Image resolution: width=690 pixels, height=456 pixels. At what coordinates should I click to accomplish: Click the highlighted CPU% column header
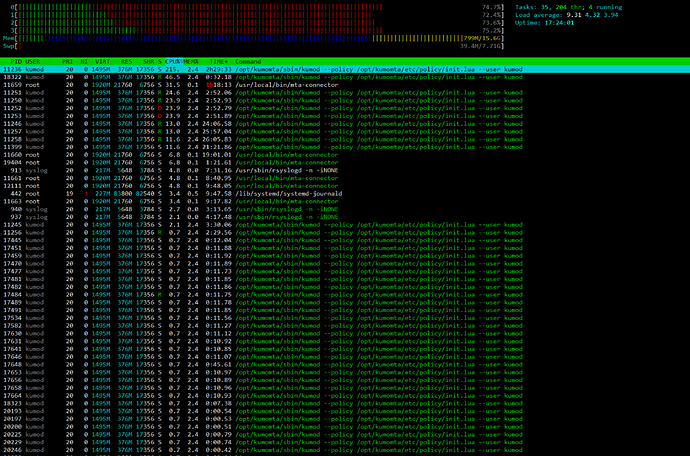(x=173, y=62)
